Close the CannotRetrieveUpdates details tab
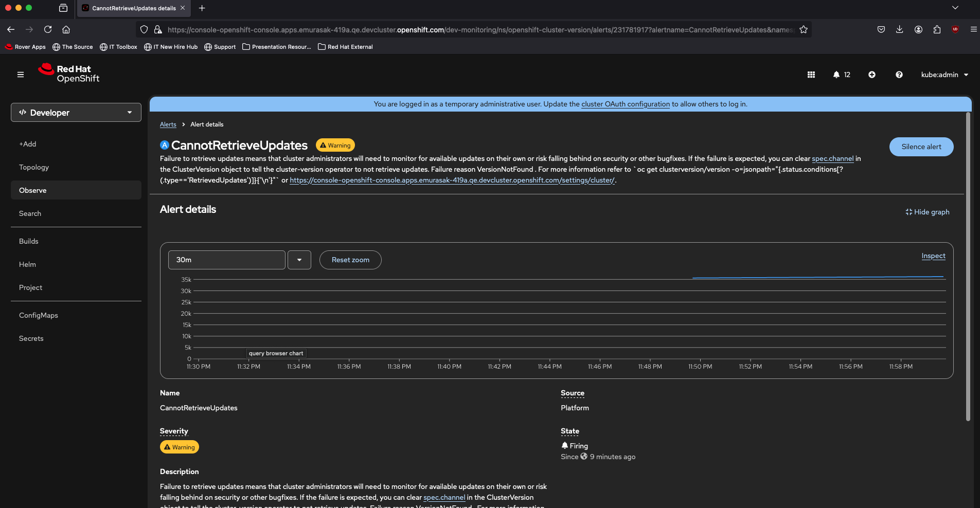The image size is (980, 508). [x=183, y=8]
